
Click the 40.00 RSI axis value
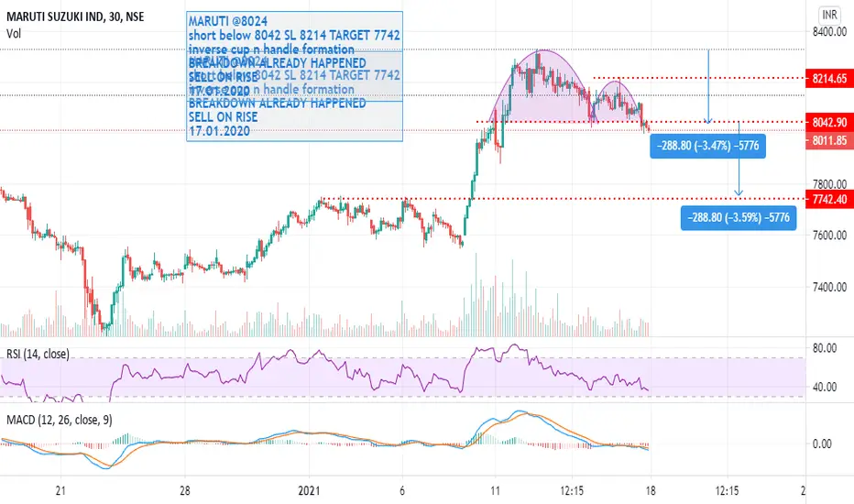(x=824, y=387)
